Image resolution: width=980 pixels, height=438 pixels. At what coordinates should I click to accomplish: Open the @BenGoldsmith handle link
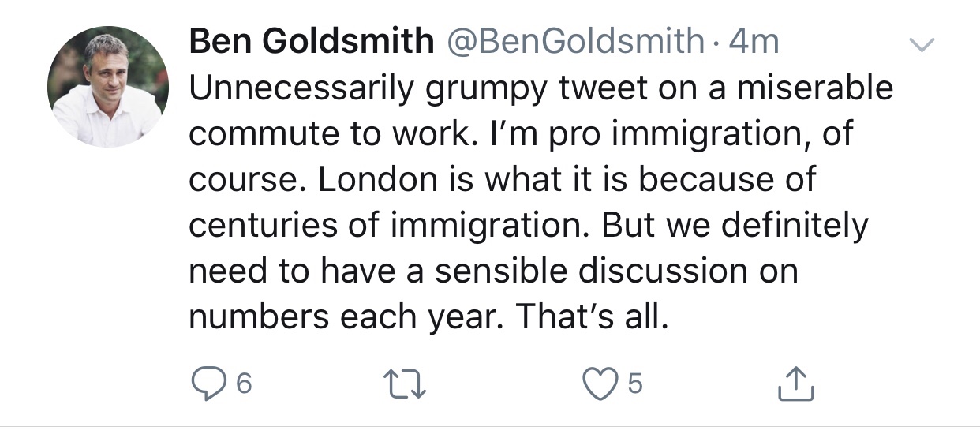[x=575, y=43]
